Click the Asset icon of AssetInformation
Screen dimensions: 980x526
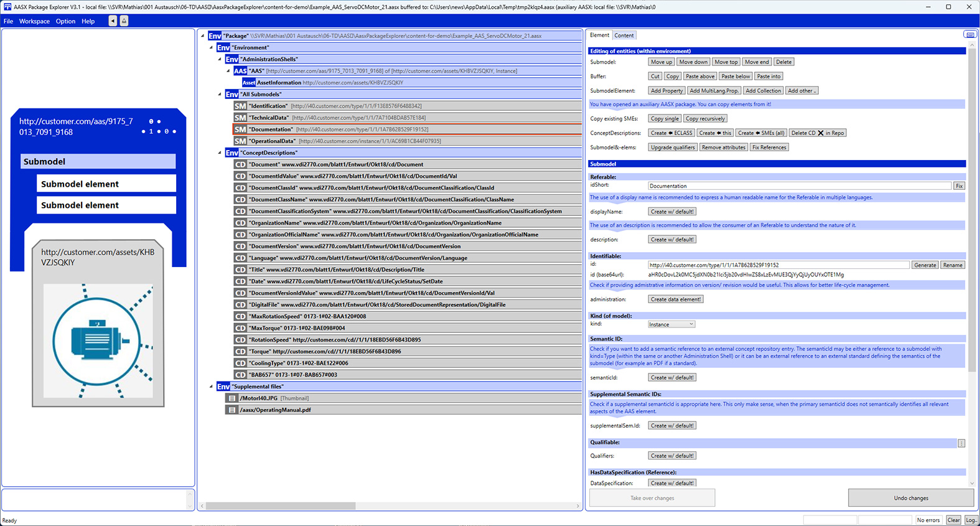coord(249,83)
